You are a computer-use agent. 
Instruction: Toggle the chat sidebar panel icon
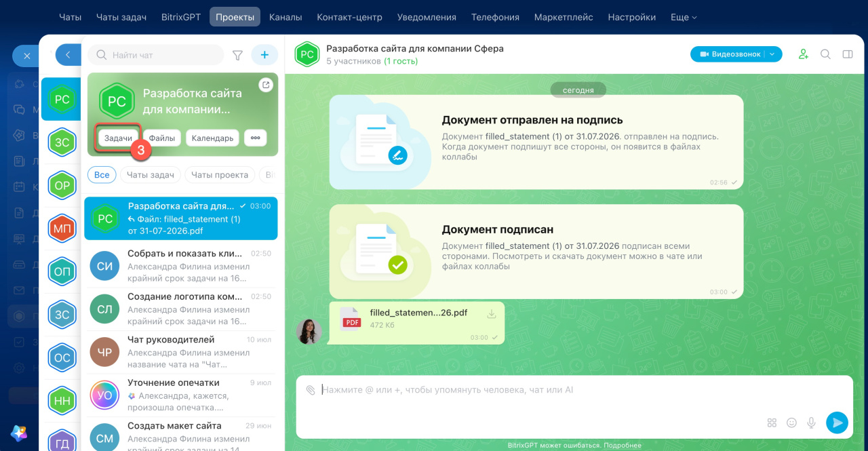point(847,54)
